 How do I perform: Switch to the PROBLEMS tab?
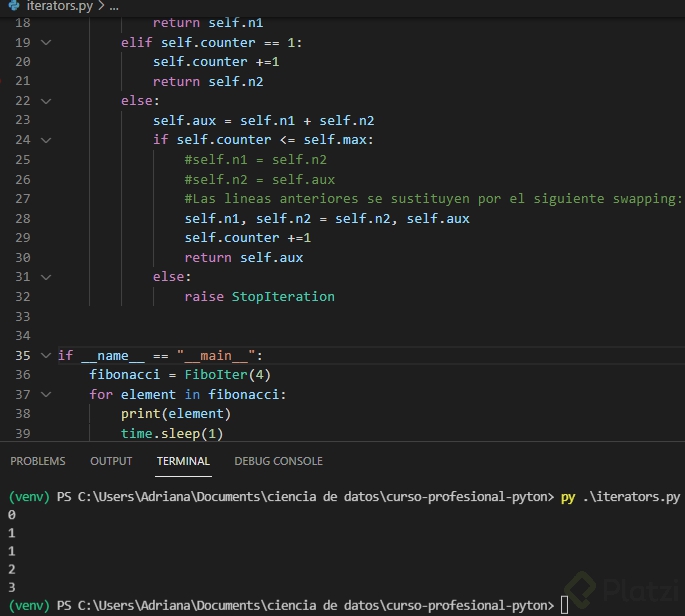38,461
